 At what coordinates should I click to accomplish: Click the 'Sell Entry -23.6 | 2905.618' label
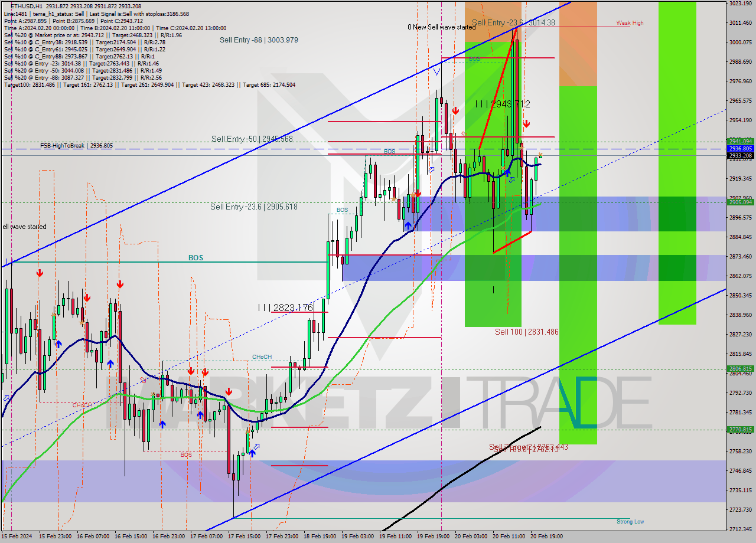coord(254,207)
